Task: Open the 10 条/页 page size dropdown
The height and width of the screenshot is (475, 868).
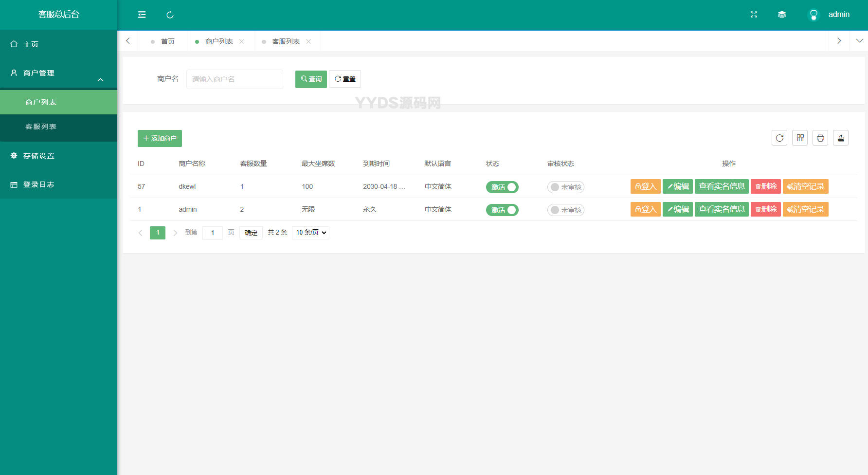Action: (310, 233)
